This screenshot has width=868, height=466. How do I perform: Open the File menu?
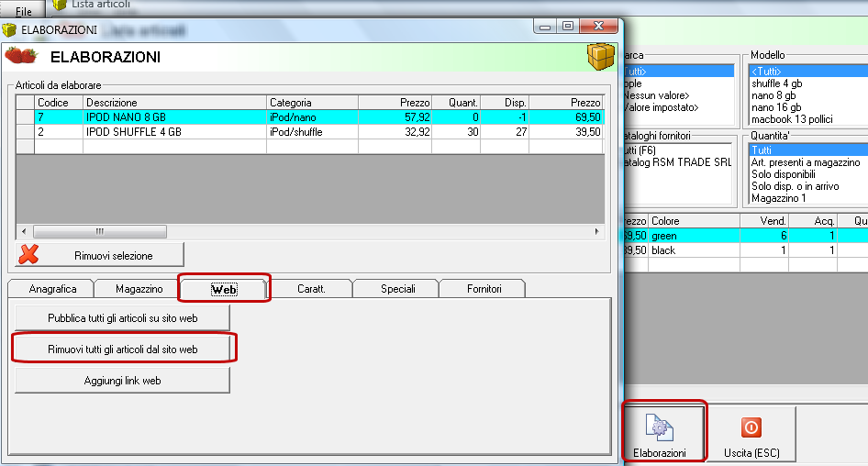23,11
